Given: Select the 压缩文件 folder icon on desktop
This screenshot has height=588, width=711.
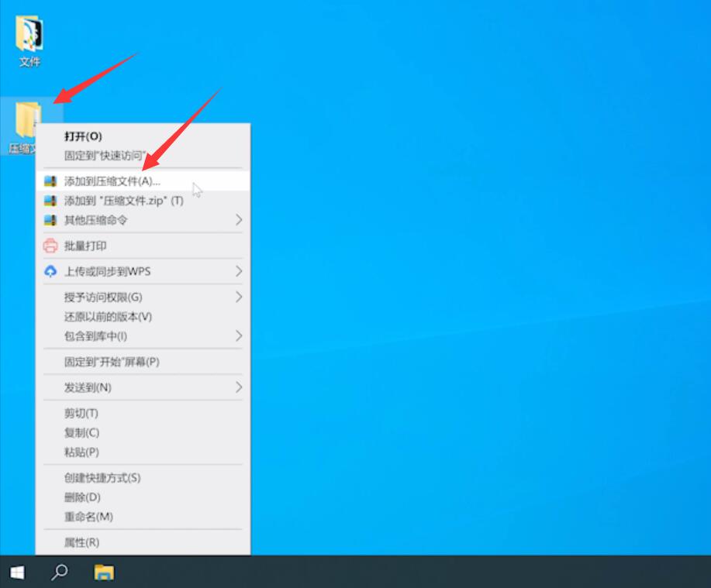Looking at the screenshot, I should click(x=27, y=119).
